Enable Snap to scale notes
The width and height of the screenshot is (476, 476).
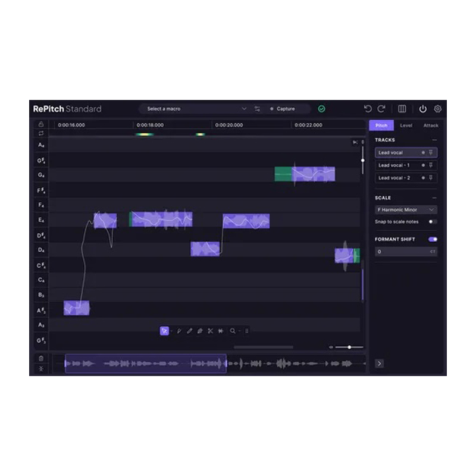click(433, 222)
